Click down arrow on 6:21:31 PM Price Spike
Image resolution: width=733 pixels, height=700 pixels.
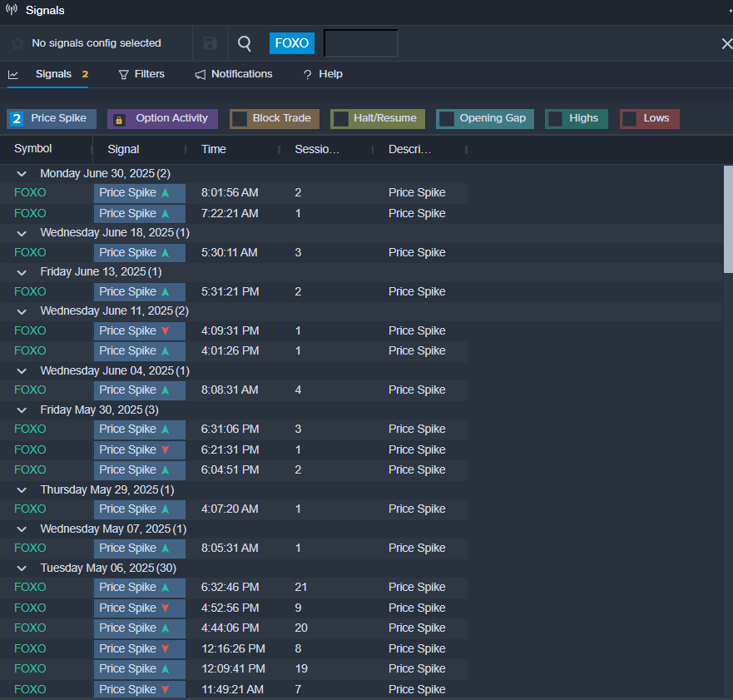(165, 449)
